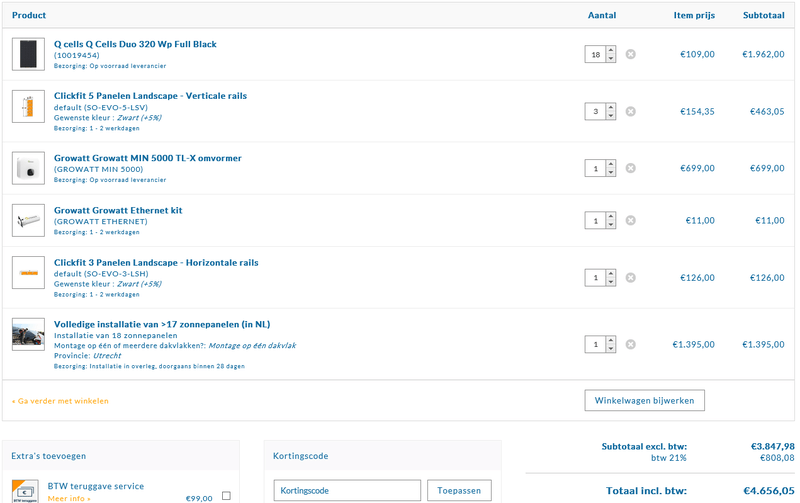Apply discount code with Toepassen button
The image size is (800, 503).
[459, 491]
